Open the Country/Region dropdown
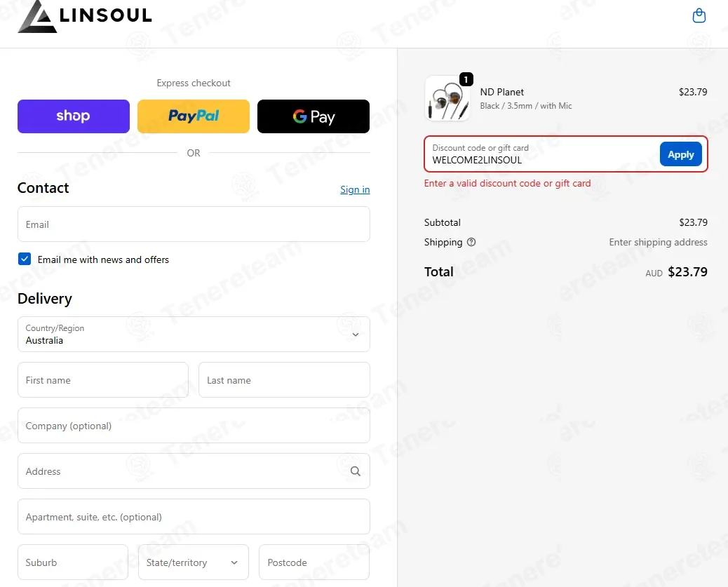The image size is (728, 587). pos(194,335)
